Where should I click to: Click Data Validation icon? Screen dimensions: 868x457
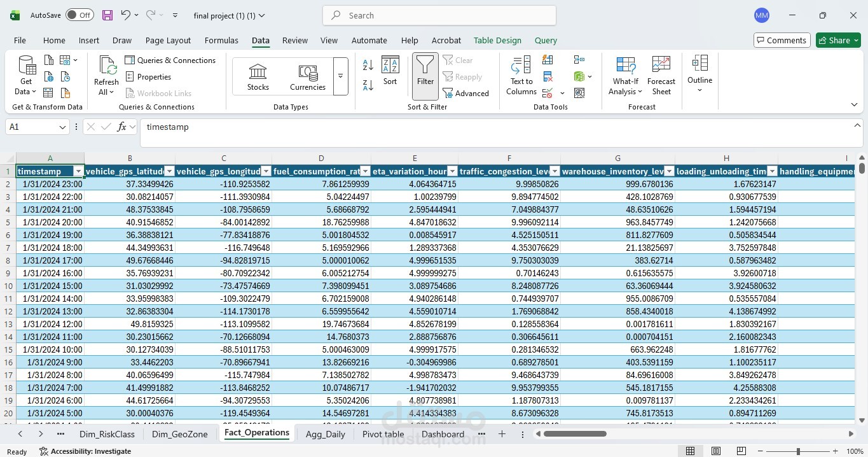pos(548,93)
